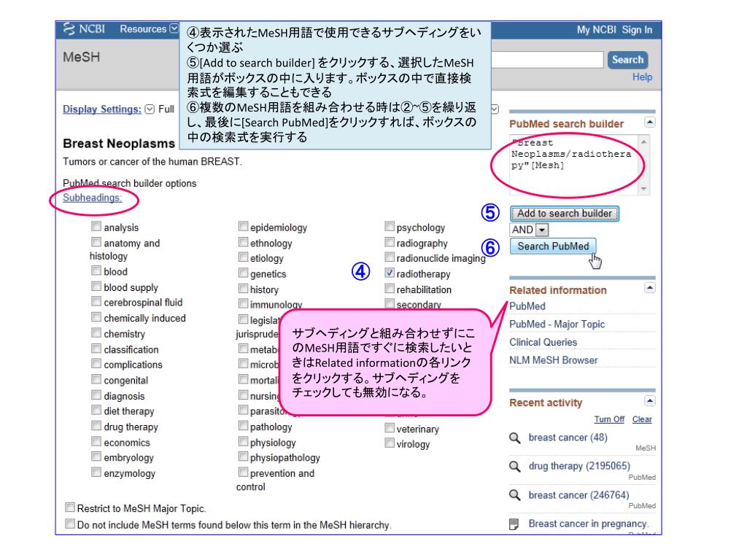The width and height of the screenshot is (747, 560).
Task: Check the etiology subheading
Action: (244, 257)
